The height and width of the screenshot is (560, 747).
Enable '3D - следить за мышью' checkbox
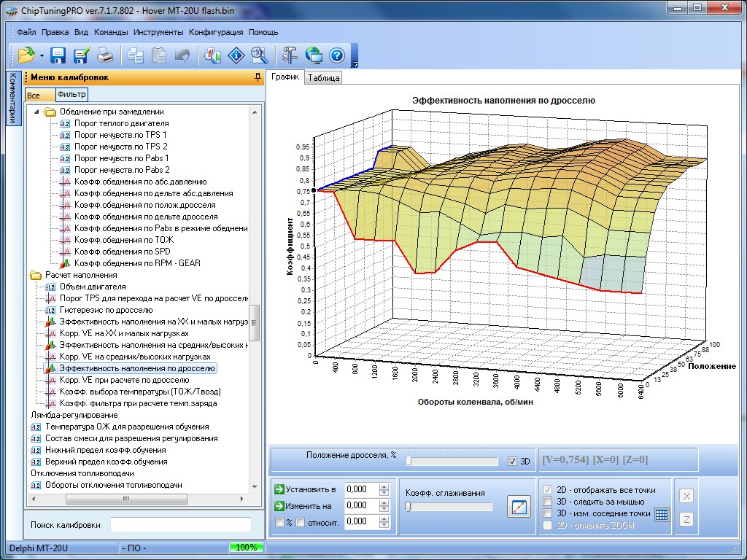pos(549,502)
